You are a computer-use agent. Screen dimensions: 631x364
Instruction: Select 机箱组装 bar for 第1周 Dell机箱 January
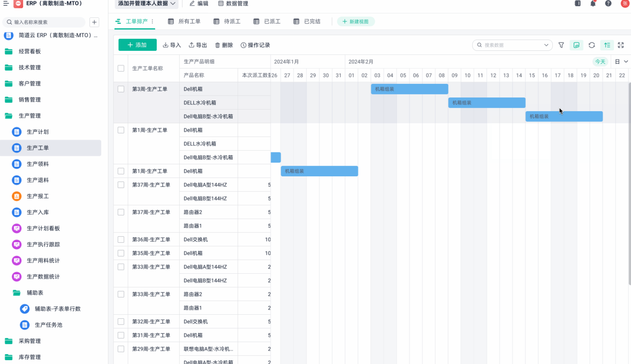pyautogui.click(x=319, y=171)
